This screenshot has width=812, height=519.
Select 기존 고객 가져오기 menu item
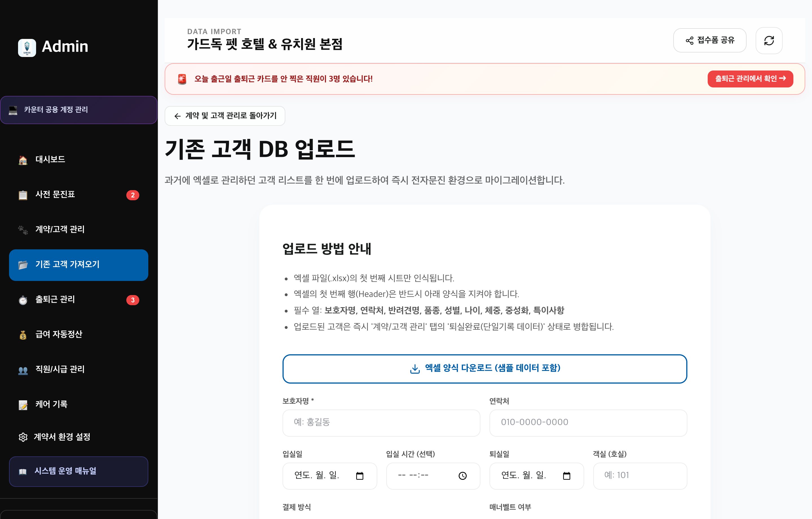(x=79, y=265)
